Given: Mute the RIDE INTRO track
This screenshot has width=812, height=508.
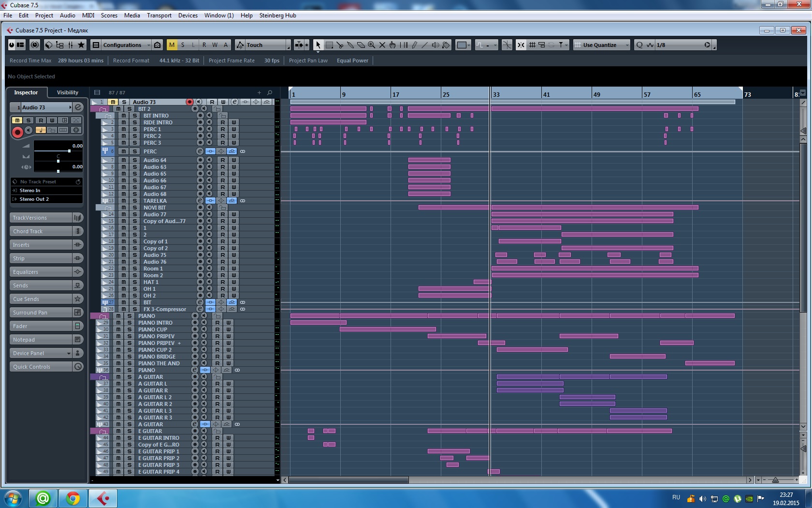Looking at the screenshot, I should point(124,122).
